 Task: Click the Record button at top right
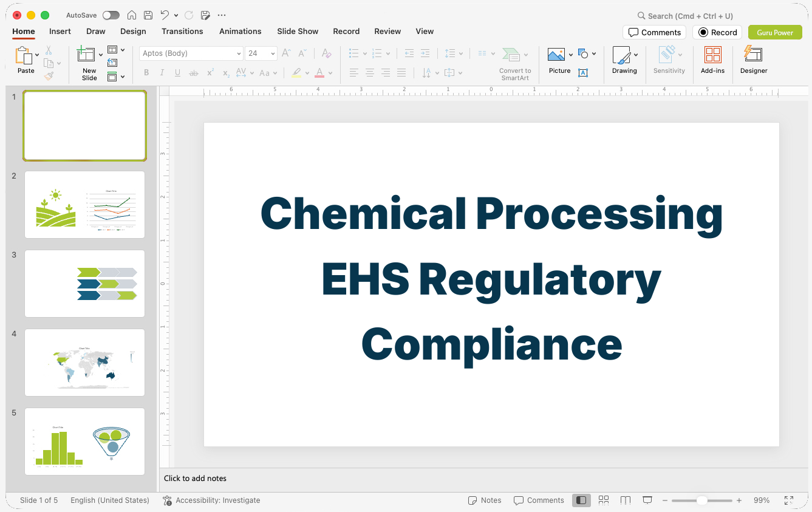point(717,32)
